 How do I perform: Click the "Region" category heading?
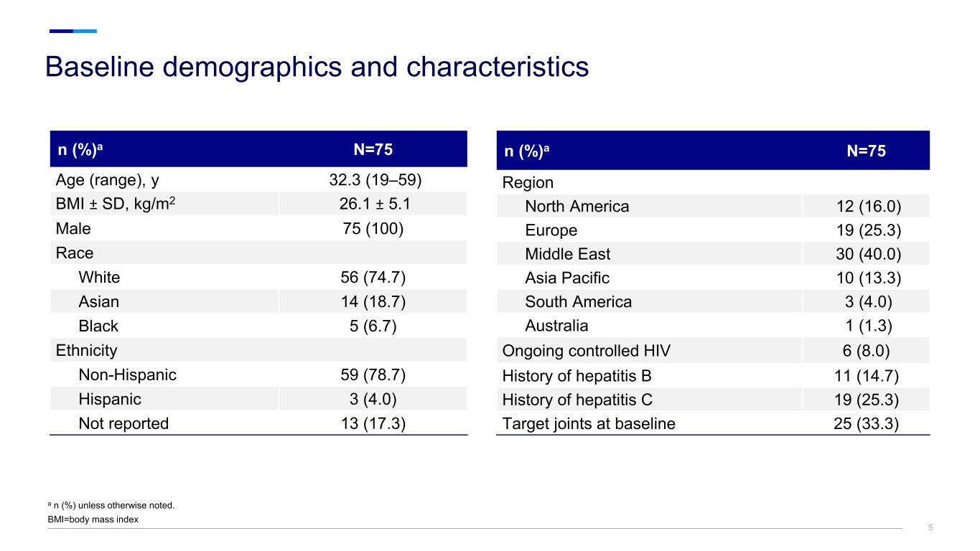(x=528, y=182)
